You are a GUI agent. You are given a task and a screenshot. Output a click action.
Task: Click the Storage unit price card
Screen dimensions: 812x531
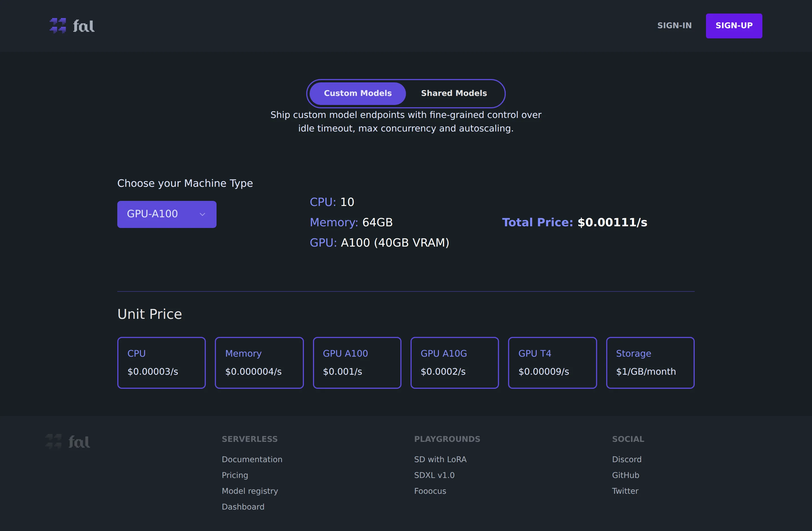coord(650,363)
